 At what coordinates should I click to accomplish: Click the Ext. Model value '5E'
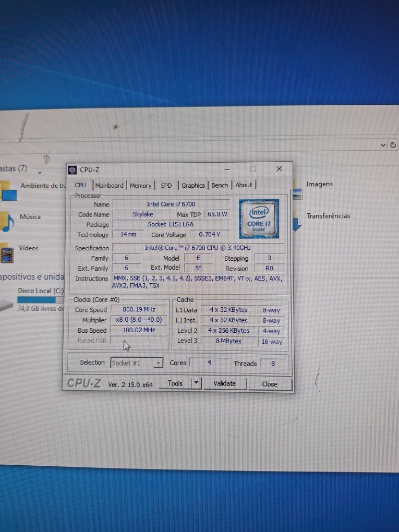[199, 268]
